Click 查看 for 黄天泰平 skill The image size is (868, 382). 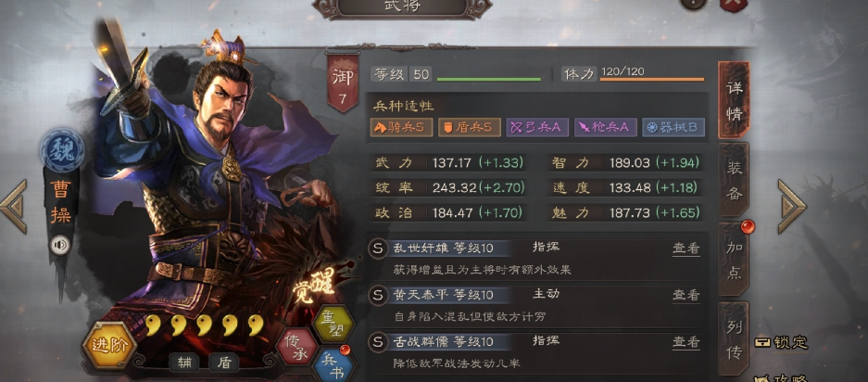[686, 295]
